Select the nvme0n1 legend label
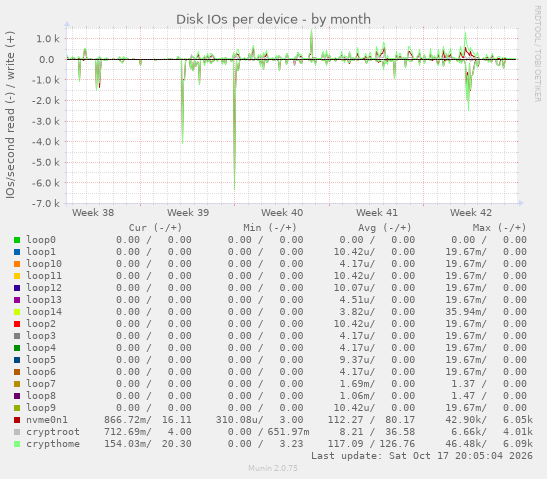The width and height of the screenshot is (547, 479). (x=47, y=420)
